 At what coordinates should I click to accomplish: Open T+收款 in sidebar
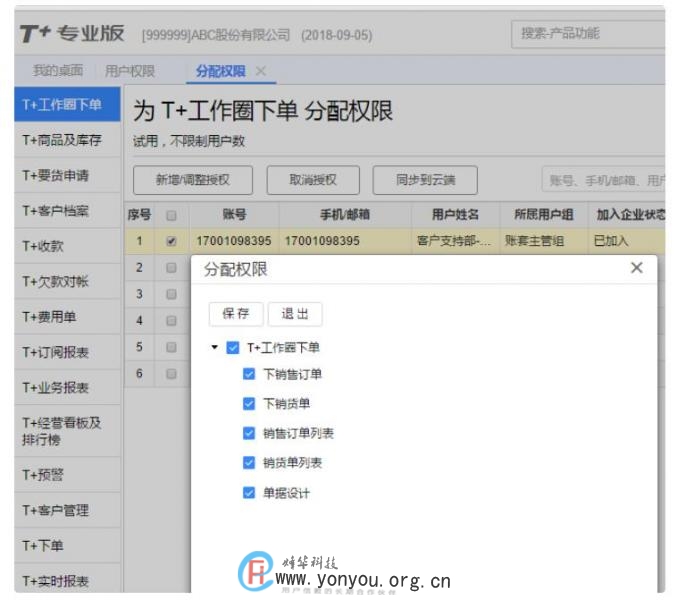point(67,246)
